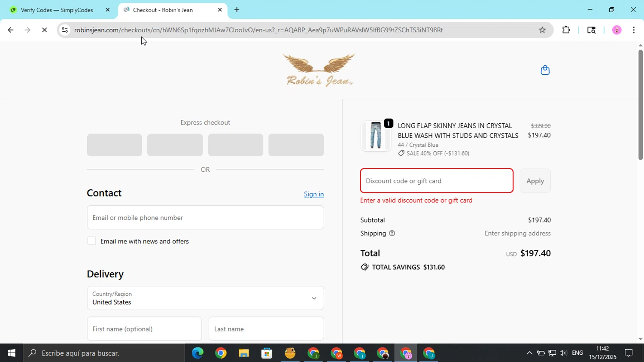Screen dimensions: 644x362
Task: Open Windows Start menu
Action: (11, 353)
